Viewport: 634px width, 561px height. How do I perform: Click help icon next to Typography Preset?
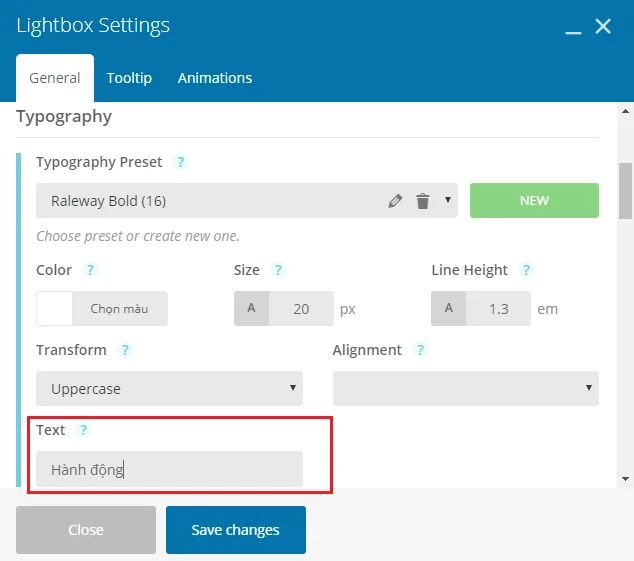point(180,162)
